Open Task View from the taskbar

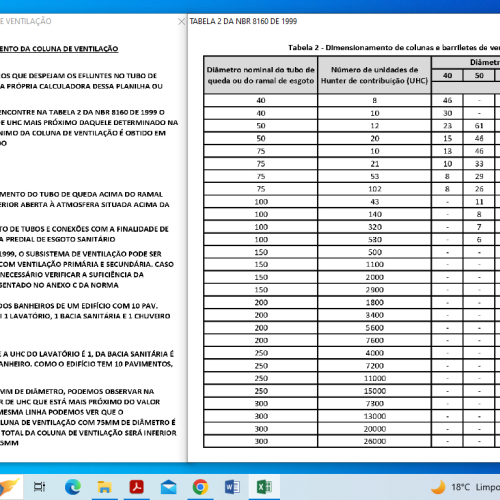coord(39,487)
